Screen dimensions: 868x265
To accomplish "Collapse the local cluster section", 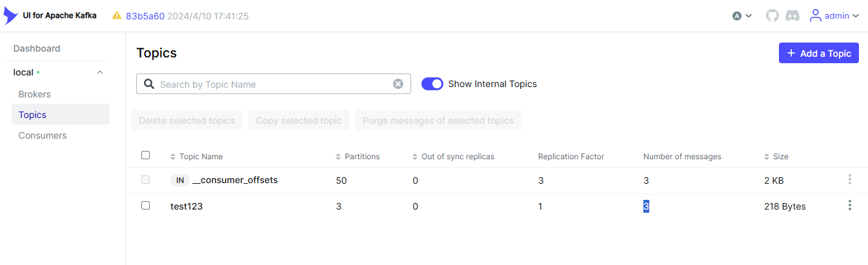I will pyautogui.click(x=100, y=72).
